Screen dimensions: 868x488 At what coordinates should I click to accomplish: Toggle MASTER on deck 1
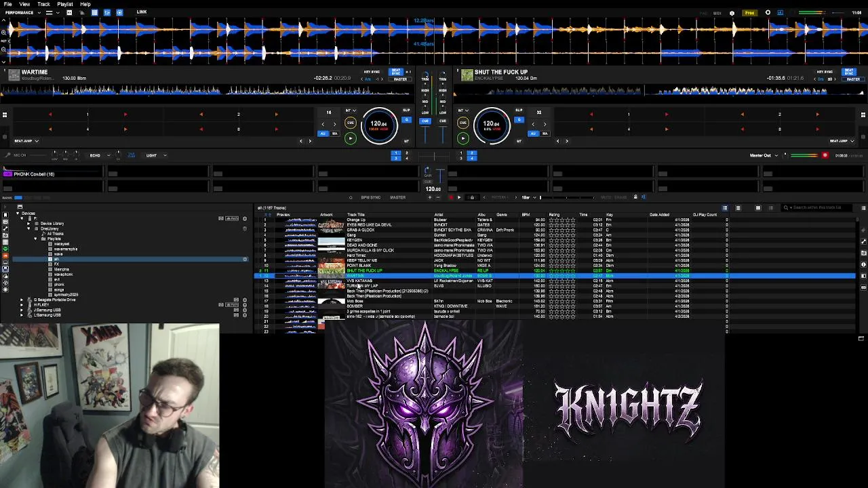click(400, 79)
